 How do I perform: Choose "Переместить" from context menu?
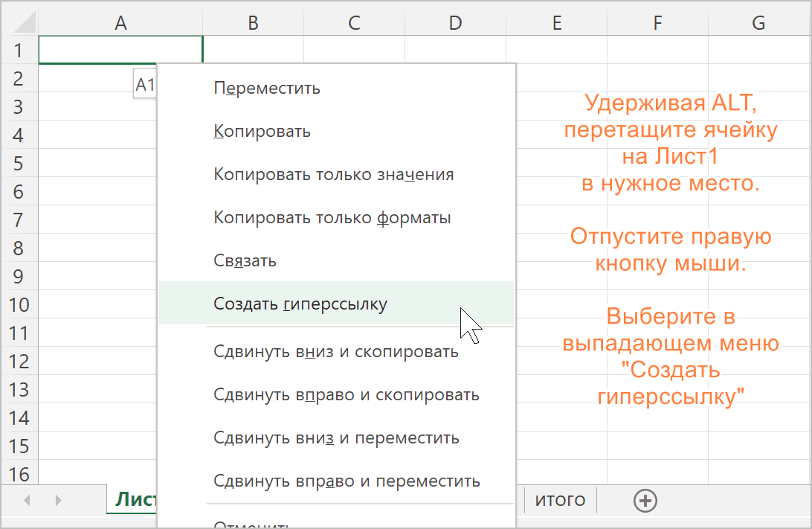coord(267,88)
